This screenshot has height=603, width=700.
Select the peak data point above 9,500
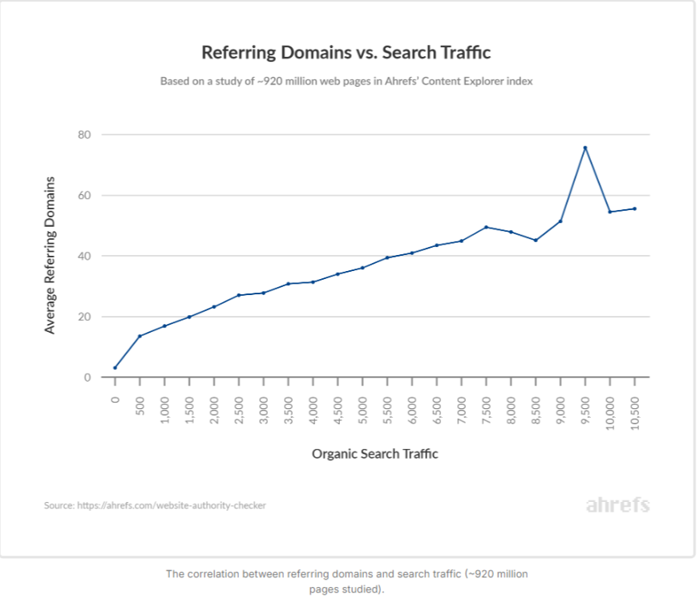click(x=584, y=146)
